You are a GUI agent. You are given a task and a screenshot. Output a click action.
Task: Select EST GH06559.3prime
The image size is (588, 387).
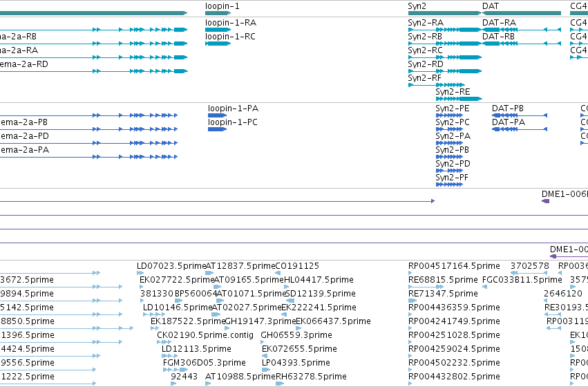pyautogui.click(x=296, y=335)
